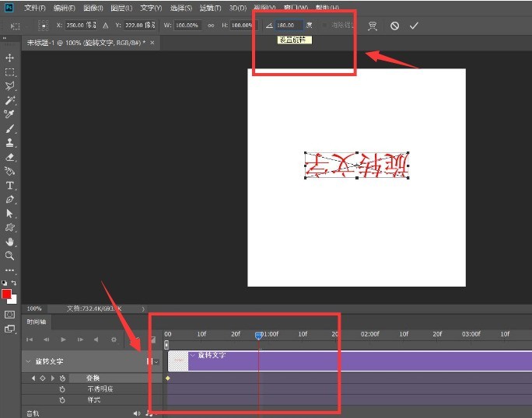Screen dimensions: 532x418
Task: Mute the audio track speaker icon
Action: [x=137, y=413]
